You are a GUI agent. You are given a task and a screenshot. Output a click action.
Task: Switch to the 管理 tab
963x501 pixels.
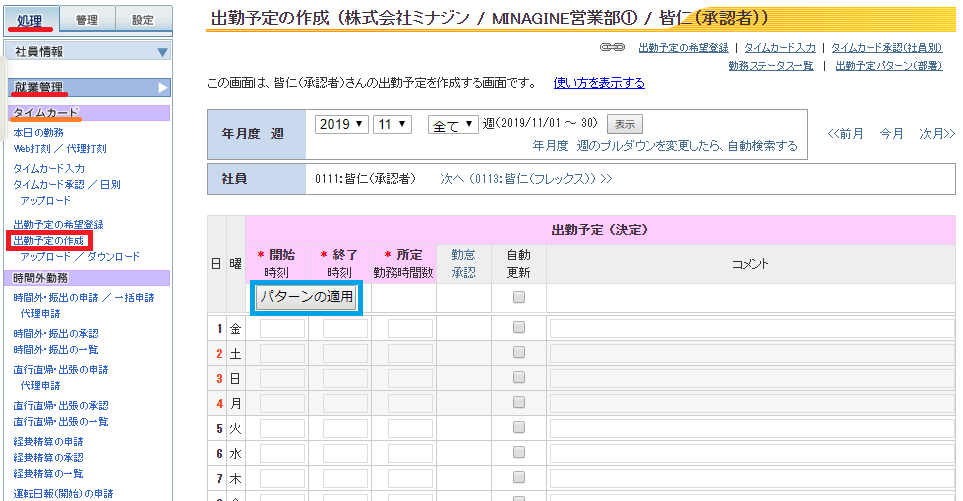click(x=87, y=20)
